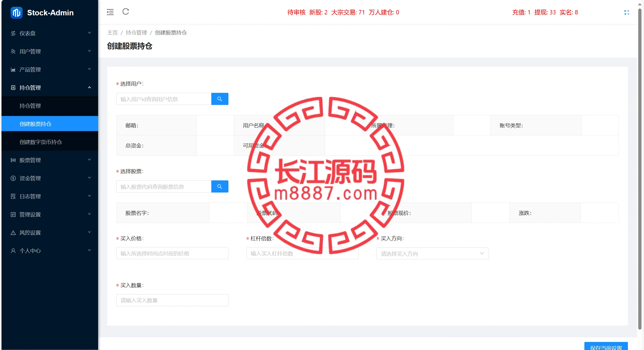Focus the 买入数量 input field

pyautogui.click(x=172, y=300)
